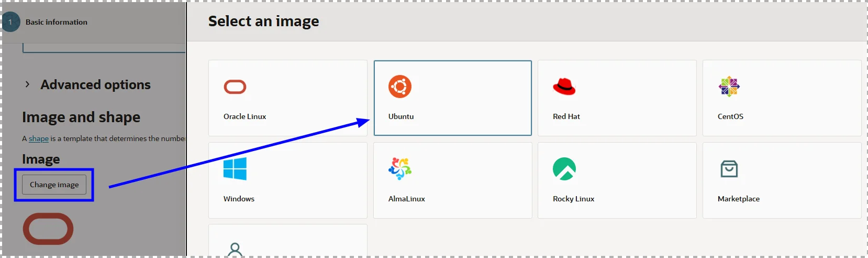Expand Advanced options chevron
868x258 pixels.
click(27, 84)
